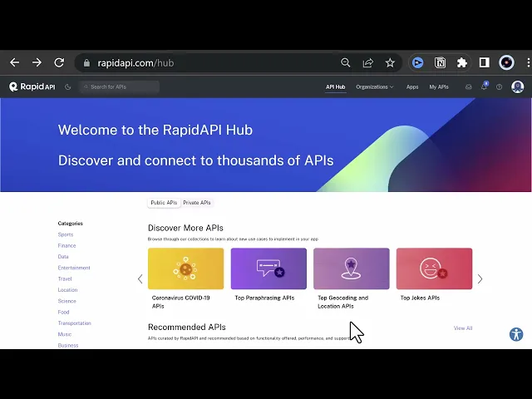The height and width of the screenshot is (399, 532).
Task: Open Apps navigation item
Action: point(412,86)
